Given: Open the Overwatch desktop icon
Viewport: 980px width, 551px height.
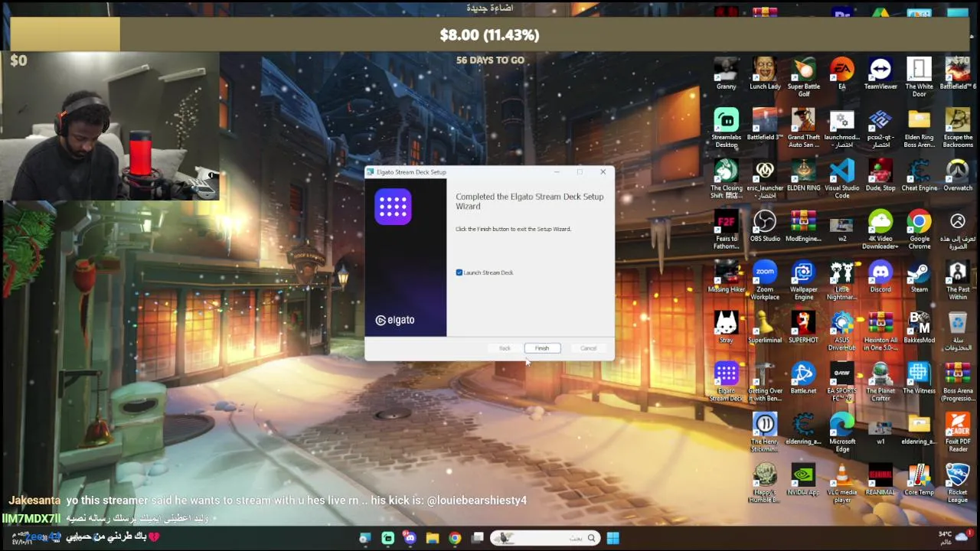Looking at the screenshot, I should click(x=958, y=175).
